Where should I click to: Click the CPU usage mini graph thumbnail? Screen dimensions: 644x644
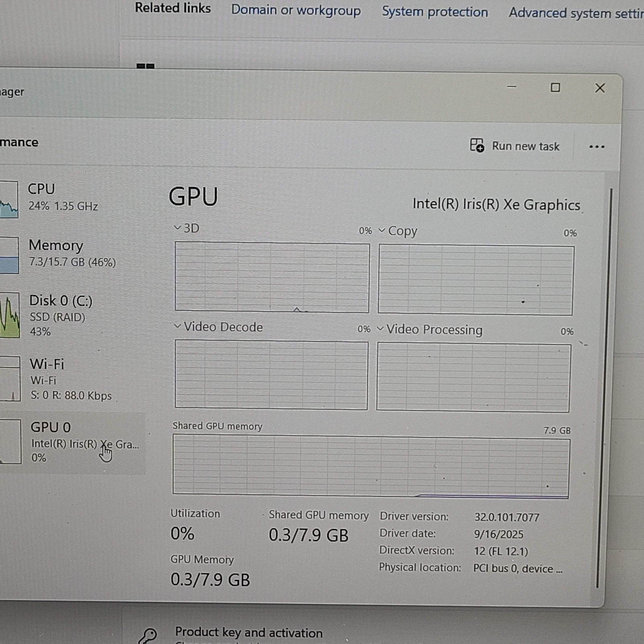(9, 199)
